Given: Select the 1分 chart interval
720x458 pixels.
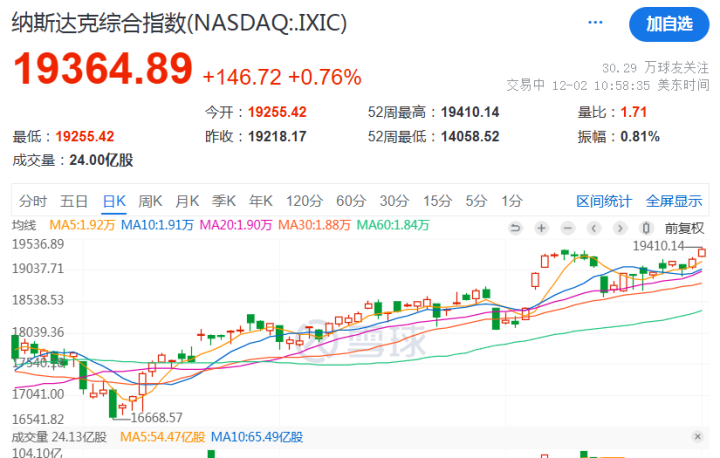Looking at the screenshot, I should coord(512,201).
